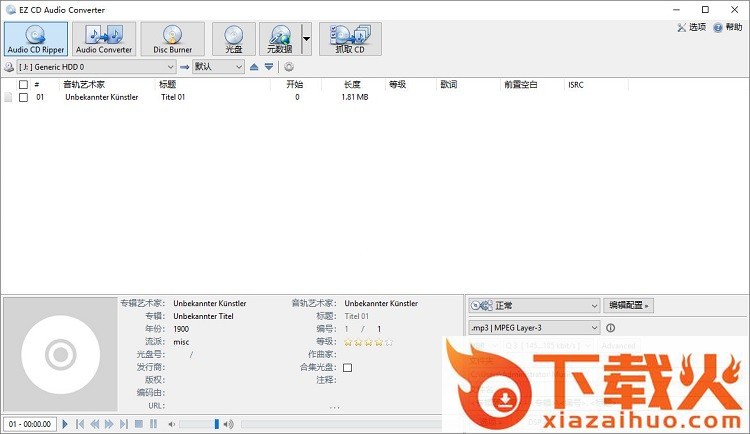The height and width of the screenshot is (434, 750).
Task: Select track title Titel 01 in list
Action: click(173, 97)
